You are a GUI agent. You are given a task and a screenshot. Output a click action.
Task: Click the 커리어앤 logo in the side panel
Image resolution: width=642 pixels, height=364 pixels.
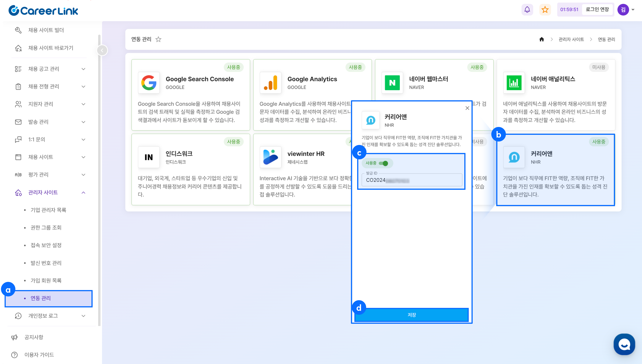click(x=371, y=120)
